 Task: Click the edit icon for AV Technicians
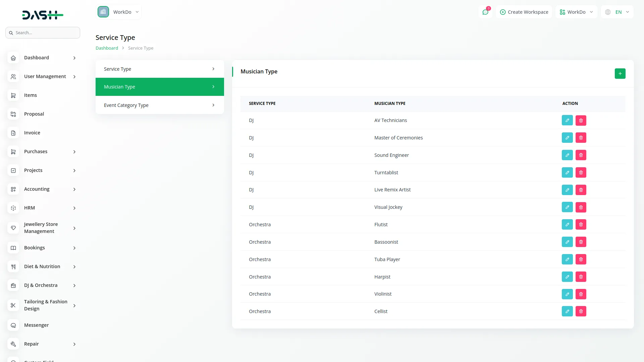567,120
